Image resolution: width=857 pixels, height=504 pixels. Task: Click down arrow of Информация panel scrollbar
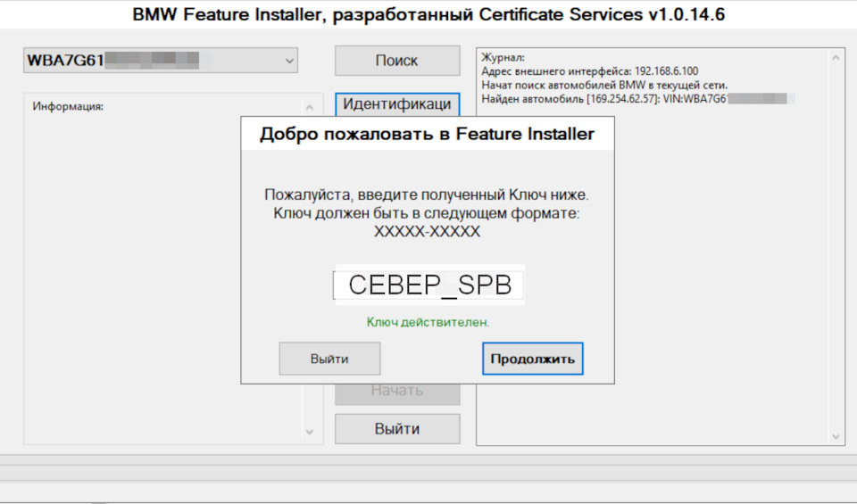[x=310, y=432]
